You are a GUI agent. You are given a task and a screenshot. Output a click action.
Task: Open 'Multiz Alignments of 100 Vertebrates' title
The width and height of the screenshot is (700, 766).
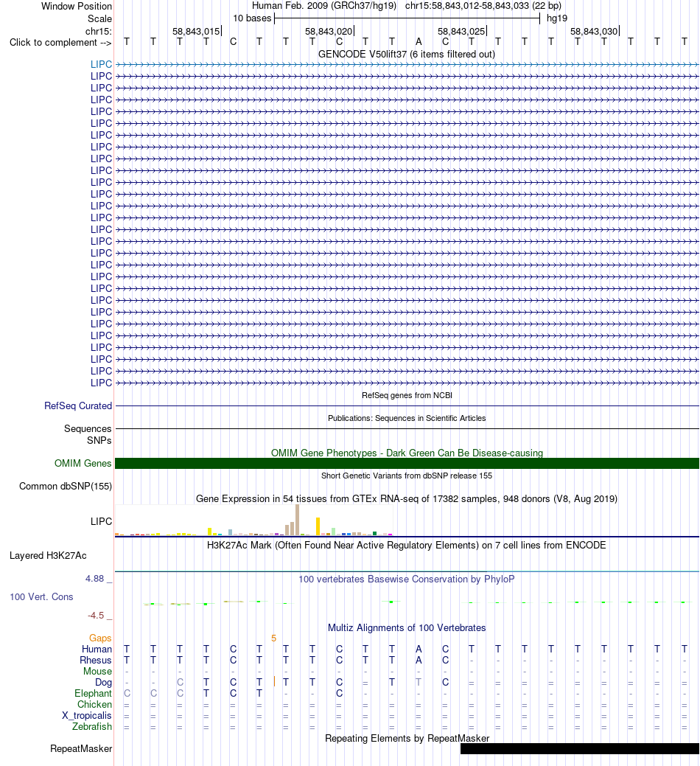click(407, 627)
